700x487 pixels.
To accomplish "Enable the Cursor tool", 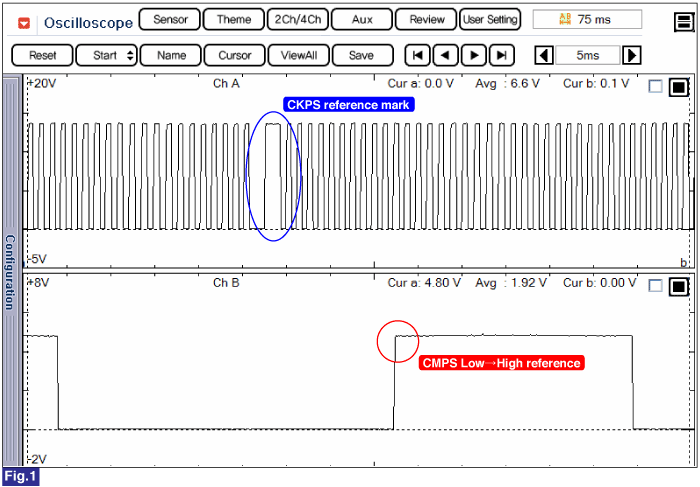I will pyautogui.click(x=235, y=55).
